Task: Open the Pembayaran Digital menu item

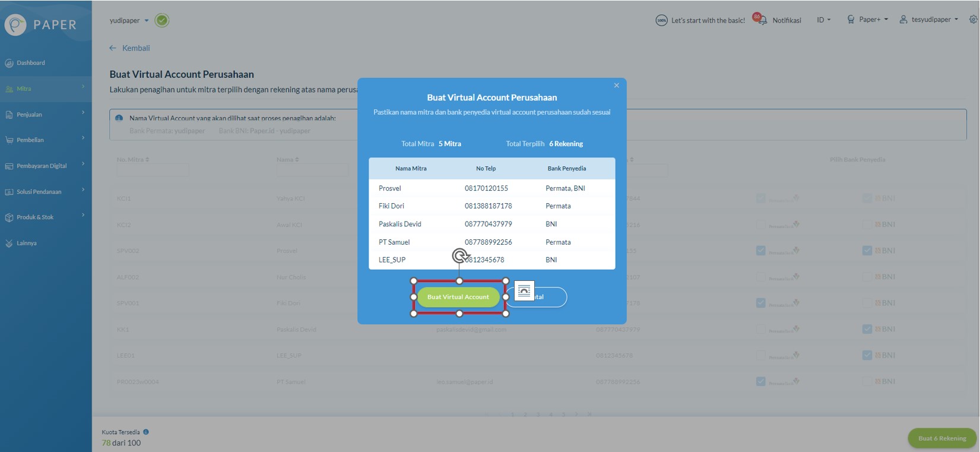Action: pos(46,166)
